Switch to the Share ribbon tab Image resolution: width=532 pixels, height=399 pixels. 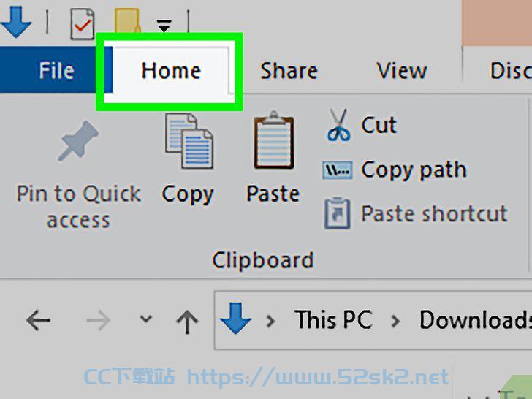pos(289,70)
